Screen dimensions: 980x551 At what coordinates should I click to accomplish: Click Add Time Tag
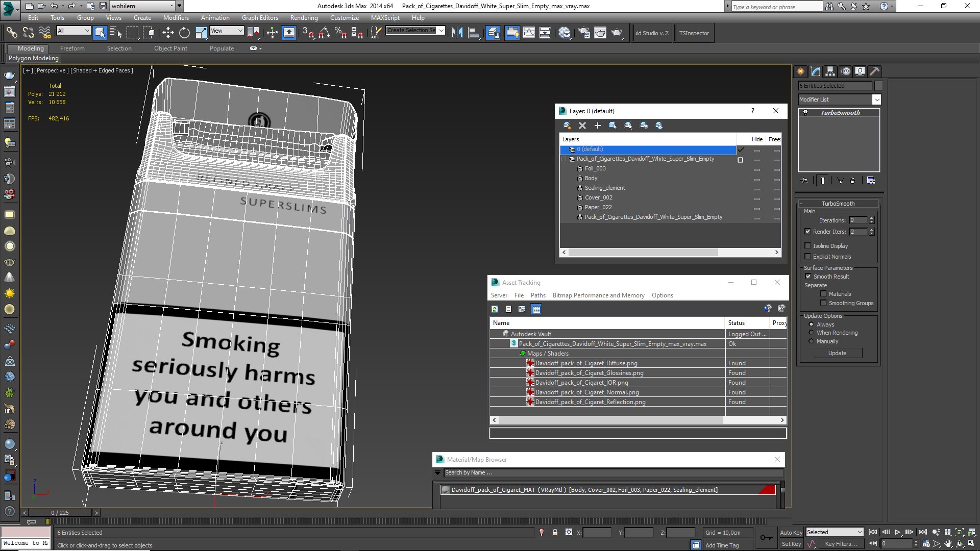pyautogui.click(x=722, y=545)
